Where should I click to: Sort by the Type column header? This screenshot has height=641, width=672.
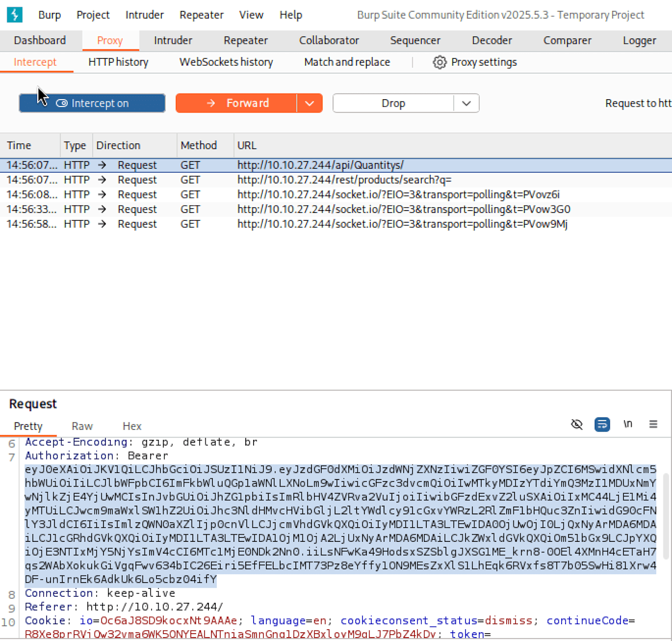click(x=75, y=145)
